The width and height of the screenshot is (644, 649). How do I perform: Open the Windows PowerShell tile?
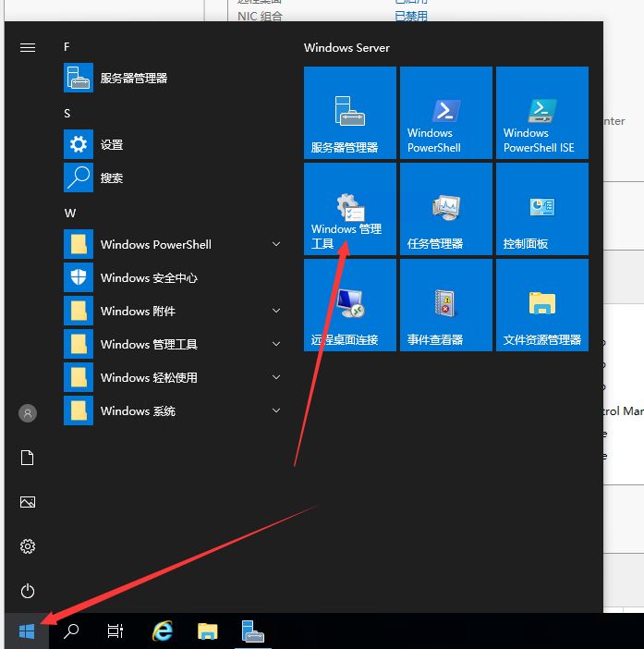coord(446,113)
